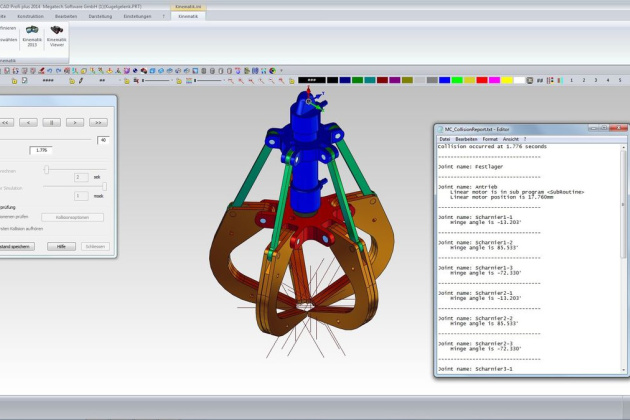Open the Datei menu in Editor
Screen dimensions: 630x420
[x=446, y=138]
